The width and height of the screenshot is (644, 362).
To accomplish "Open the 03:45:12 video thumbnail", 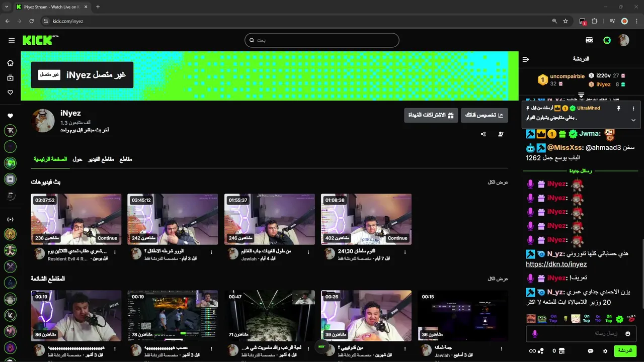I will [173, 219].
